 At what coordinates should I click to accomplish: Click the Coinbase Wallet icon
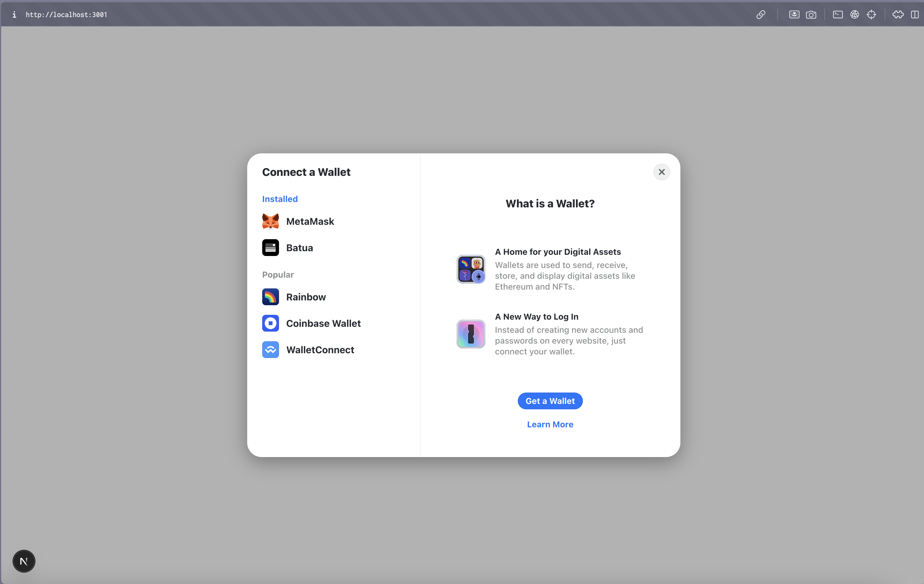click(271, 323)
